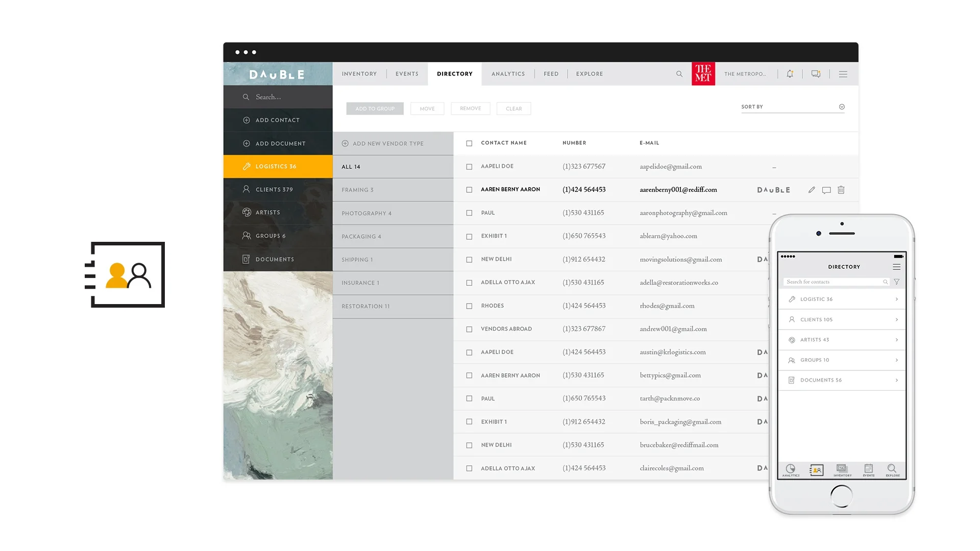
Task: Click Add Contact in sidebar
Action: [278, 120]
